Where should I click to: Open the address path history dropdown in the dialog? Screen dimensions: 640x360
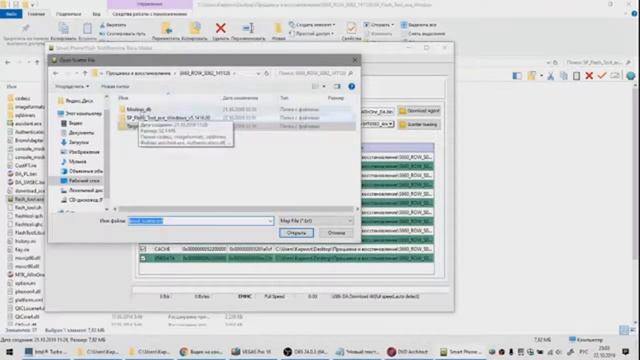pyautogui.click(x=258, y=73)
